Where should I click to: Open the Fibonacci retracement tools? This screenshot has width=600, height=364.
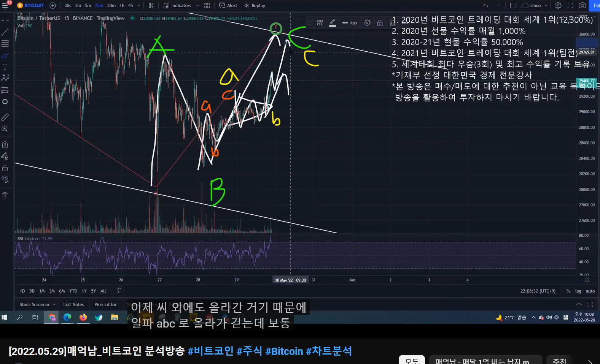pos(5,44)
